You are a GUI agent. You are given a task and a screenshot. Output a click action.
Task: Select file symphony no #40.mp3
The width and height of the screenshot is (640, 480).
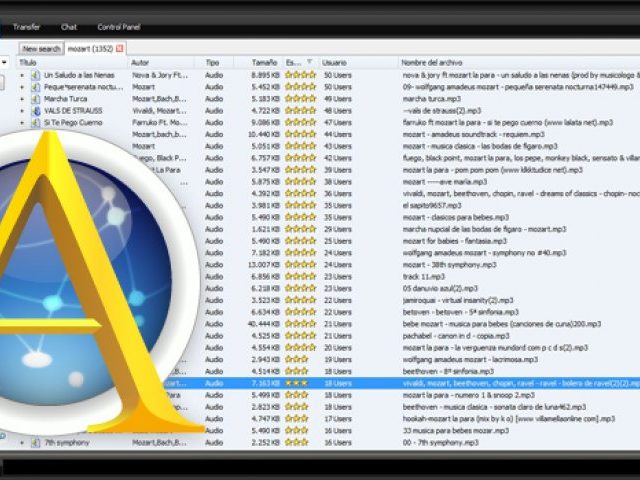click(484, 253)
